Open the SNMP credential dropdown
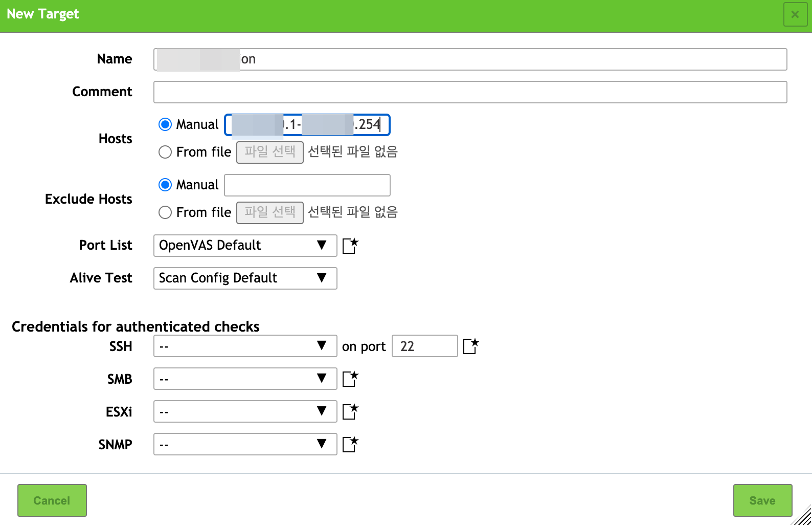Screen dimensions: 812x525 click(245, 444)
